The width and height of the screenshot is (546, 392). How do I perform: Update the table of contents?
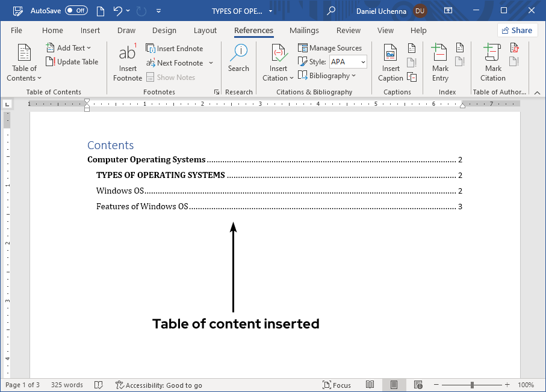[72, 61]
